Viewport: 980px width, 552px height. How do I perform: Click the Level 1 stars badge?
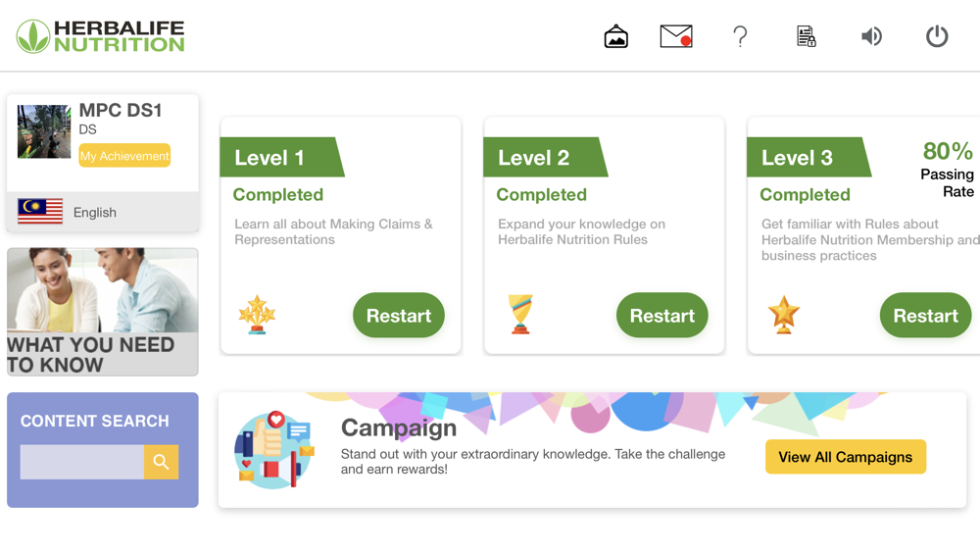click(257, 315)
